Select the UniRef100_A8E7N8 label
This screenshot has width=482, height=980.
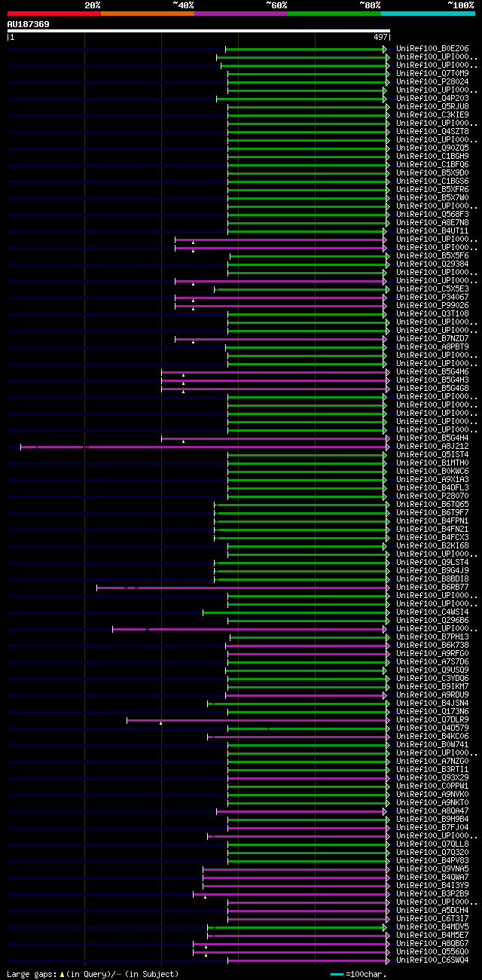click(433, 223)
